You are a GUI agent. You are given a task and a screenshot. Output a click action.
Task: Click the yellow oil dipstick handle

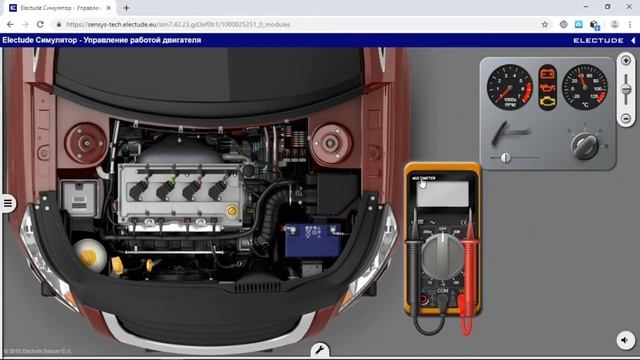150,265
